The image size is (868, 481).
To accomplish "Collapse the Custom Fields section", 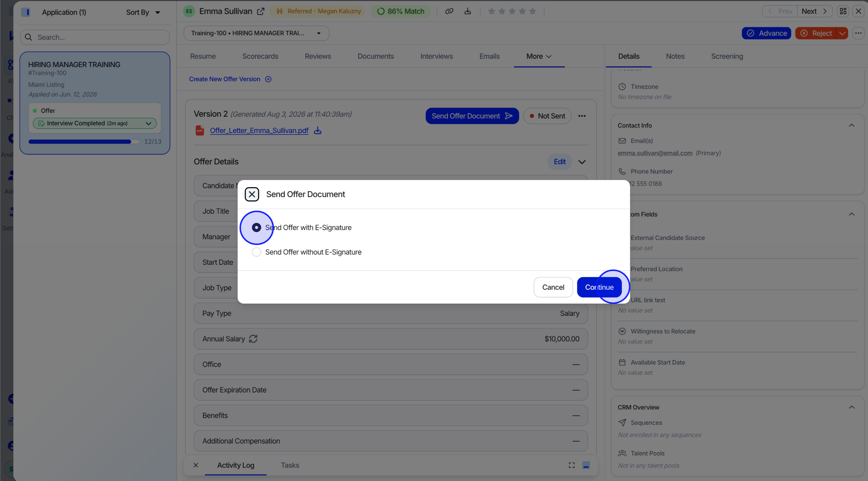I will tap(851, 214).
